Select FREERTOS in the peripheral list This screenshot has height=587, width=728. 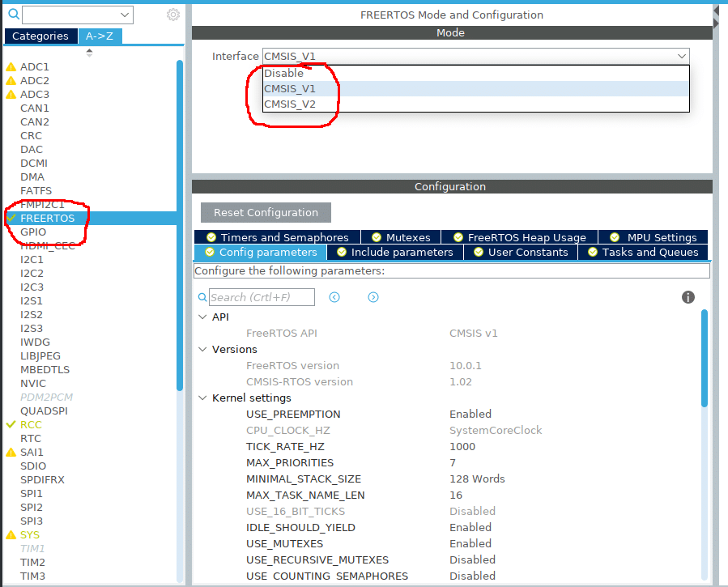(x=47, y=218)
